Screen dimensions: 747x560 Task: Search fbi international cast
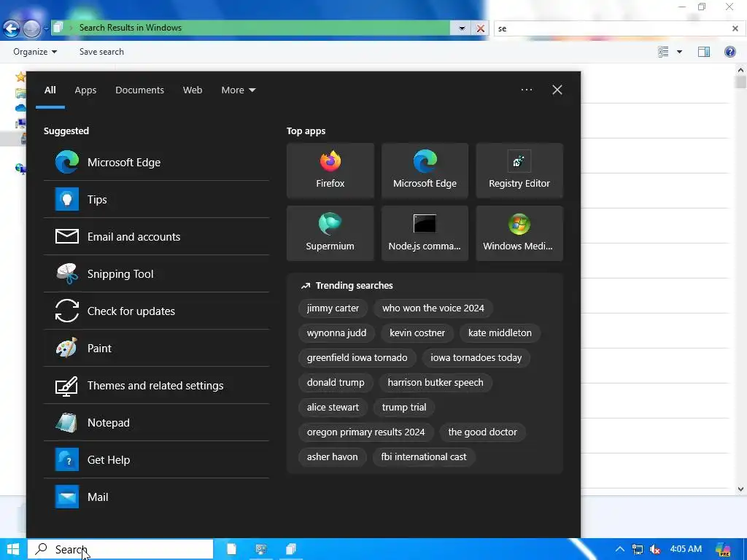424,456
